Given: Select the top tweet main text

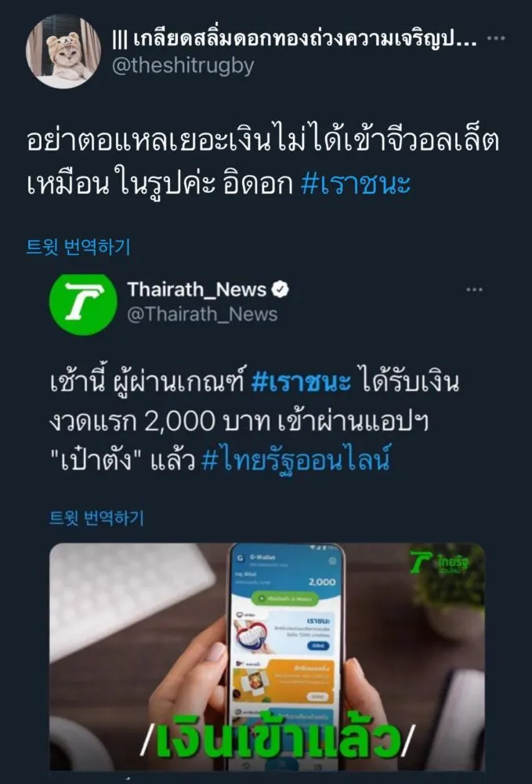Looking at the screenshot, I should tap(262, 162).
